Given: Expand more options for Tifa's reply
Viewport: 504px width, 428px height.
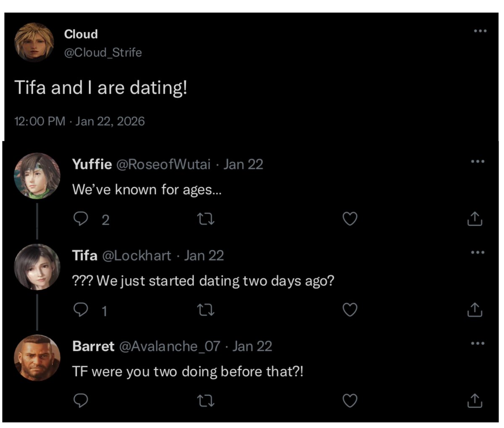Looking at the screenshot, I should click(x=478, y=252).
